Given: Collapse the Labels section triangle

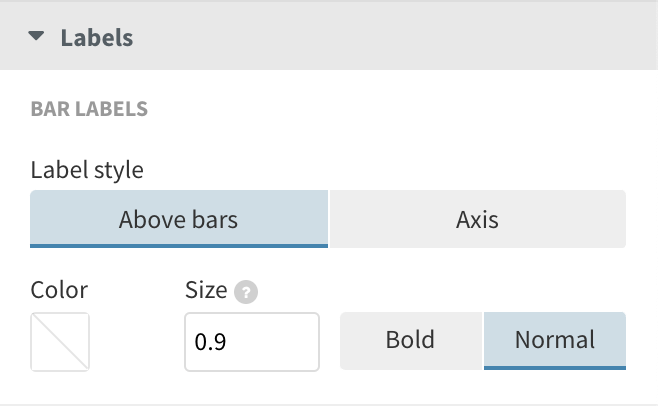Looking at the screenshot, I should coord(37,37).
